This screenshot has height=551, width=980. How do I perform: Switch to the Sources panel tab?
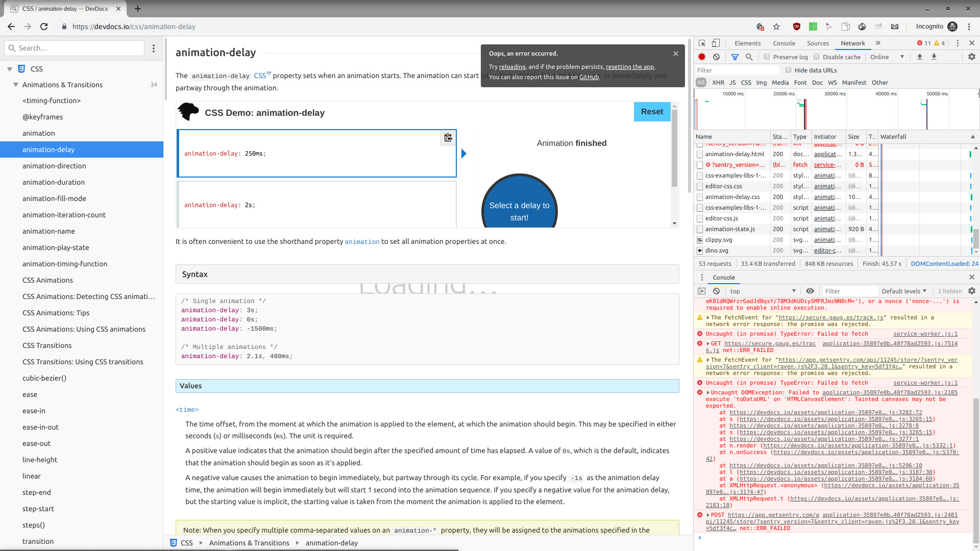tap(818, 43)
